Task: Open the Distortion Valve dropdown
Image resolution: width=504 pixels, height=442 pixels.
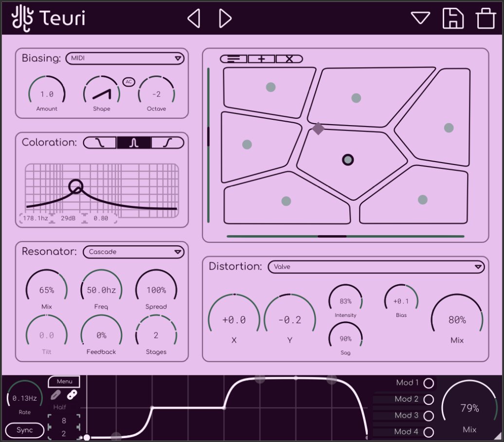Action: pos(376,267)
